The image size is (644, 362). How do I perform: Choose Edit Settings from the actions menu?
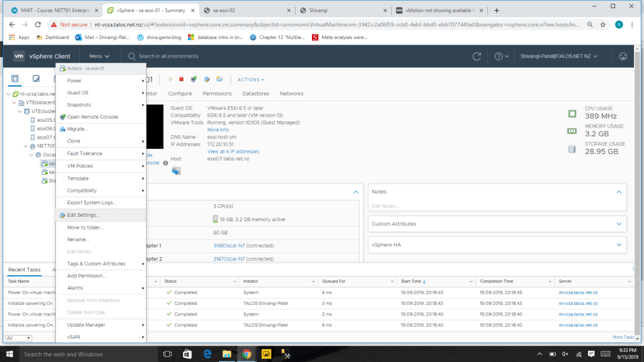(83, 215)
